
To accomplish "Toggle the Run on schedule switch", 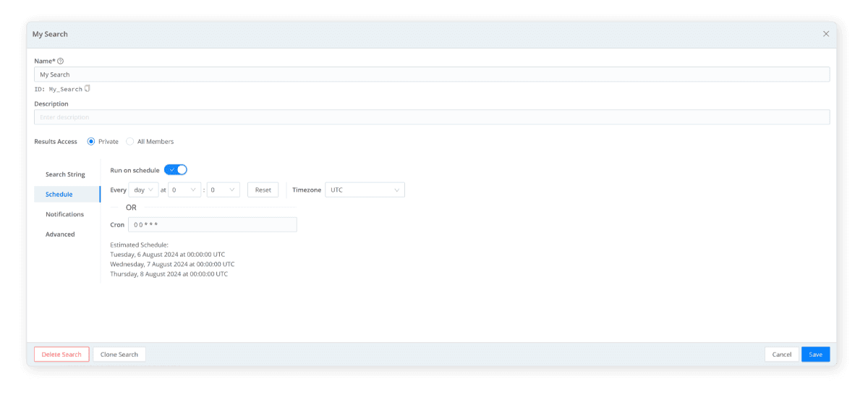I will click(x=176, y=170).
